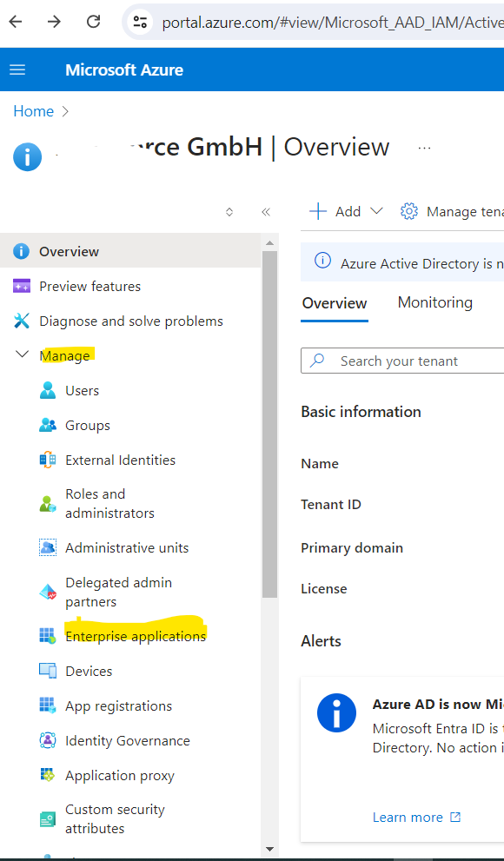The image size is (504, 861).
Task: Click the portal.azure.com address bar
Action: [332, 22]
